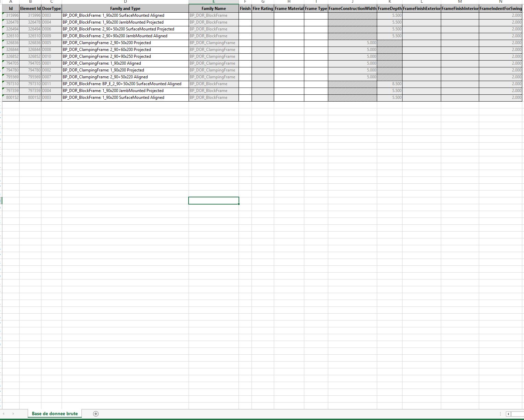Select the 'Family and Type' header cell
The image size is (524, 420).
[125, 9]
